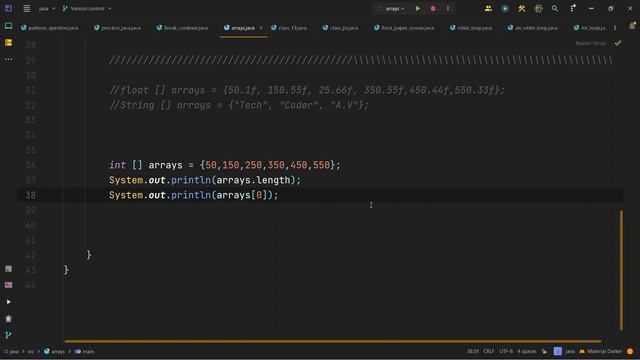This screenshot has height=360, width=640.
Task: Switch to the while_loop.java tab
Action: (x=471, y=28)
